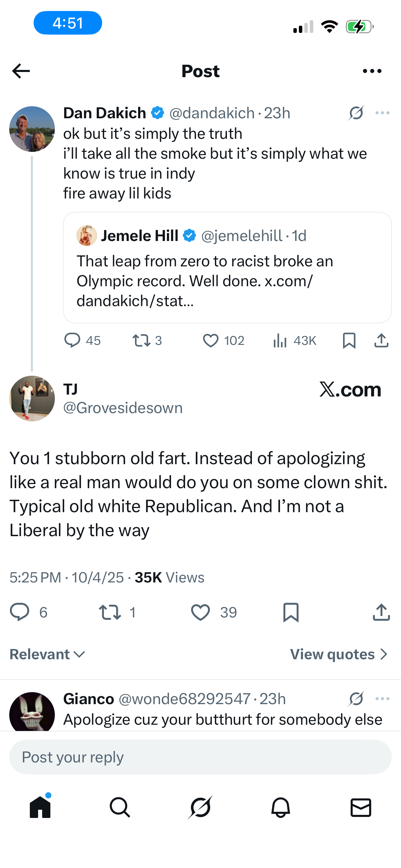Open Grok from bottom navigation
Image resolution: width=401 pixels, height=868 pixels.
tap(200, 807)
